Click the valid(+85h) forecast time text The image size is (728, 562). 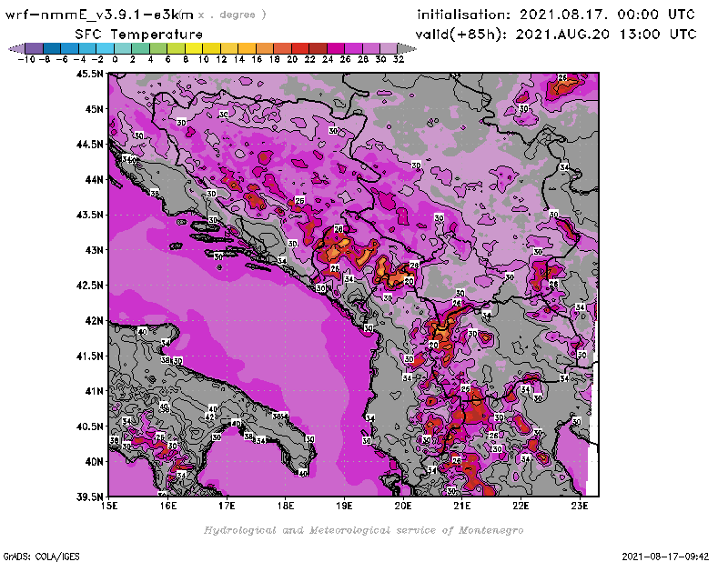(x=557, y=34)
